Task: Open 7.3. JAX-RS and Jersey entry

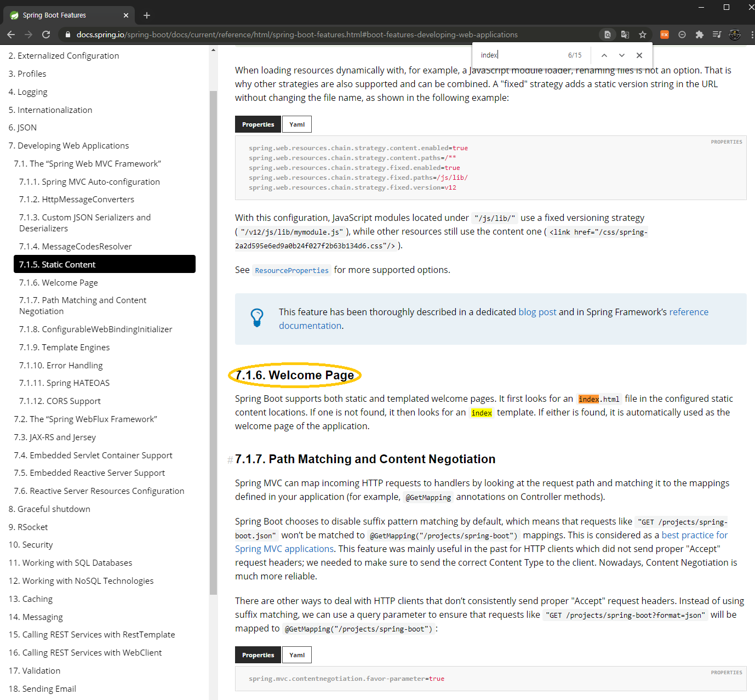Action: click(55, 437)
